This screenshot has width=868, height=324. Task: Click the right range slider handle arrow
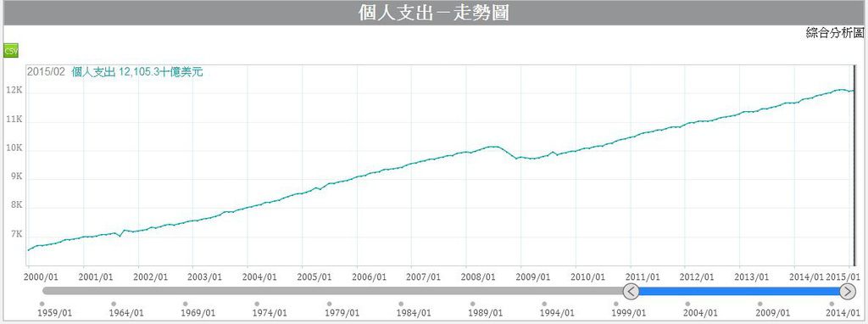(x=848, y=291)
